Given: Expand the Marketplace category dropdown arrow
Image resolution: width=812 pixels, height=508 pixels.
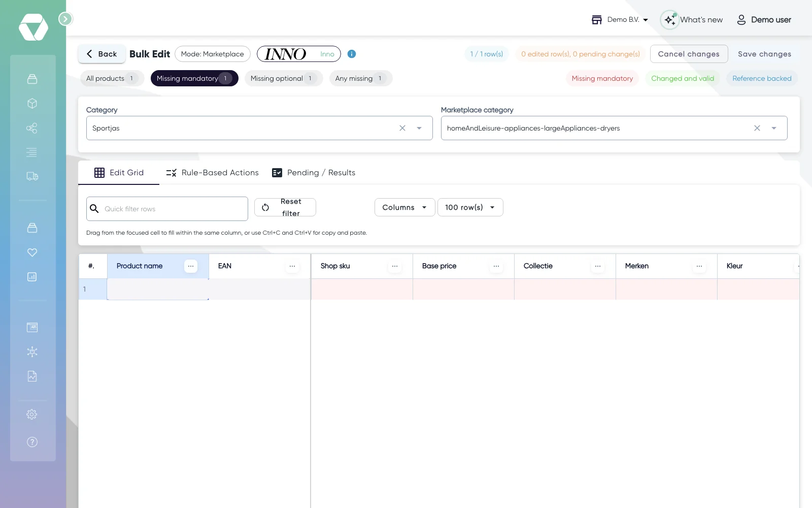Looking at the screenshot, I should click(774, 128).
